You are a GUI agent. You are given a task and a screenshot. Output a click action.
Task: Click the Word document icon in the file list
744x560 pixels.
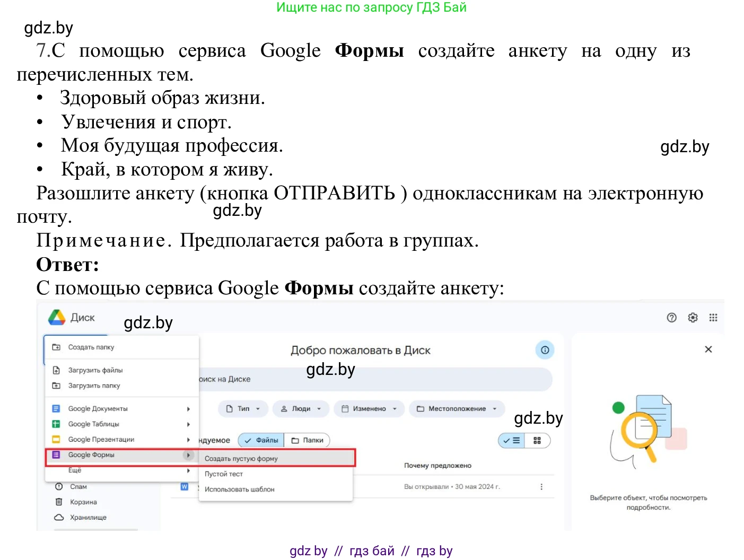pyautogui.click(x=184, y=486)
